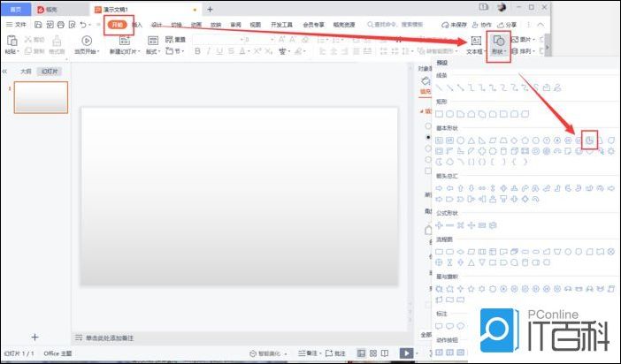Click the Share (分享) button
Viewport: 621px width, 364px height.
coord(507,25)
